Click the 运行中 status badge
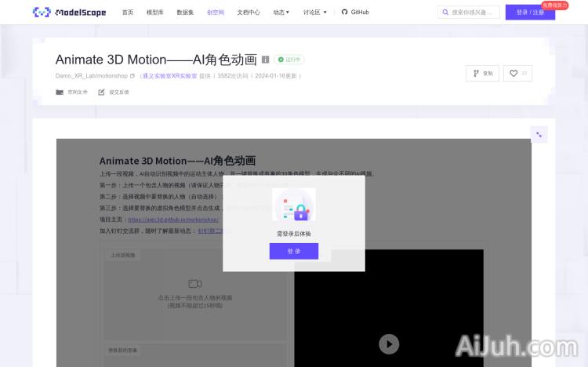588x367 pixels. click(289, 60)
